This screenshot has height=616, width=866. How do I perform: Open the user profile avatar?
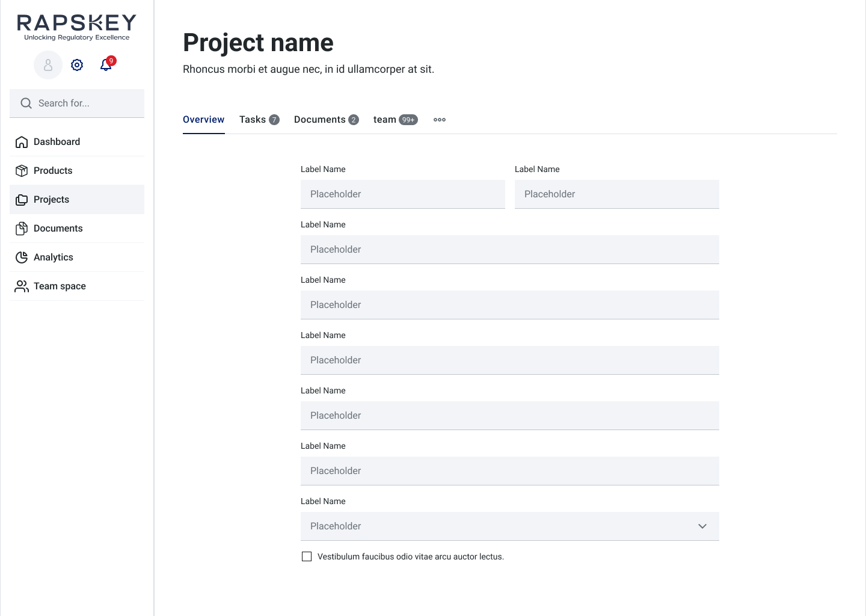(48, 65)
